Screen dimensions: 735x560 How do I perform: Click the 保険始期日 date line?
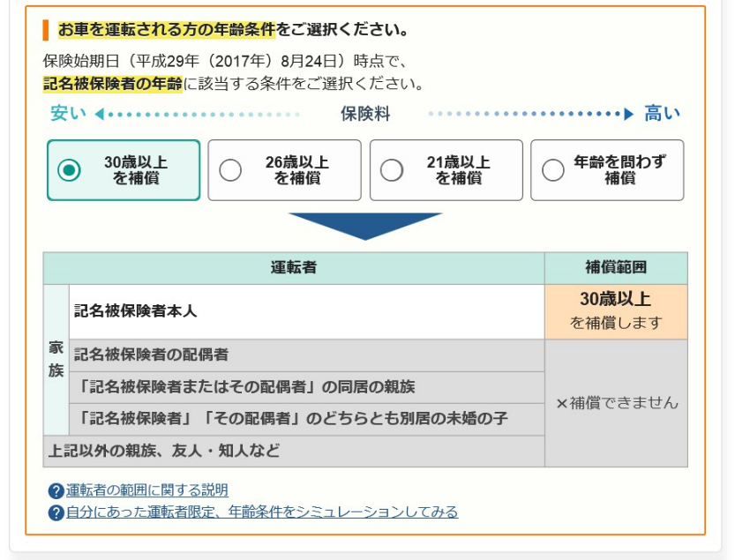[x=226, y=61]
